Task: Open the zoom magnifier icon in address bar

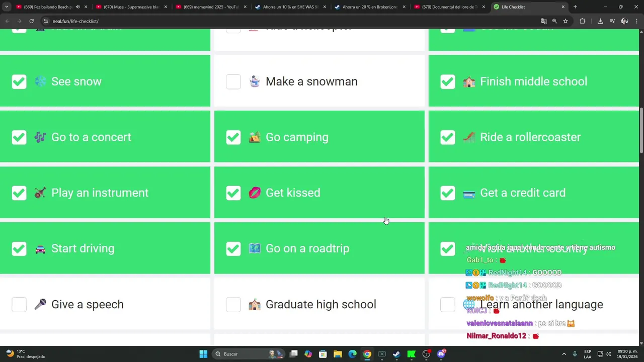Action: coord(554,21)
